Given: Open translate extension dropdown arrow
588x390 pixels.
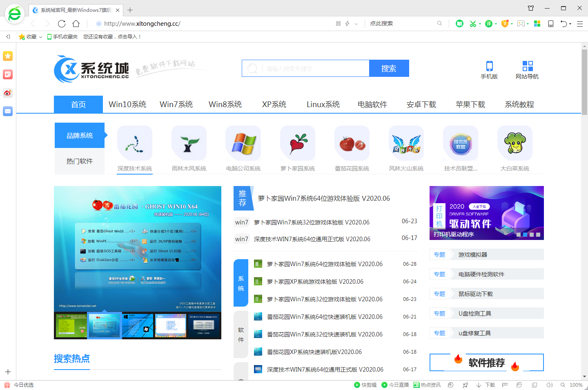Looking at the screenshot, I should (496, 24).
